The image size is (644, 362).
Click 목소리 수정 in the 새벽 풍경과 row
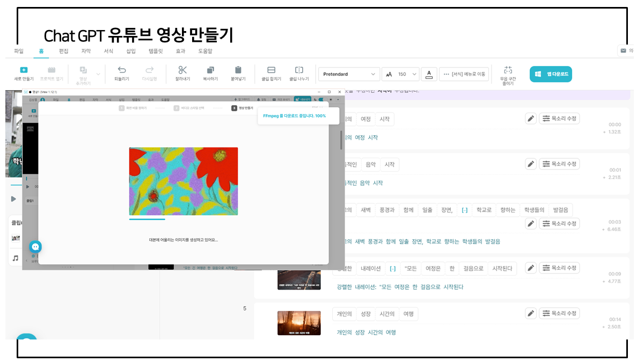[559, 223]
